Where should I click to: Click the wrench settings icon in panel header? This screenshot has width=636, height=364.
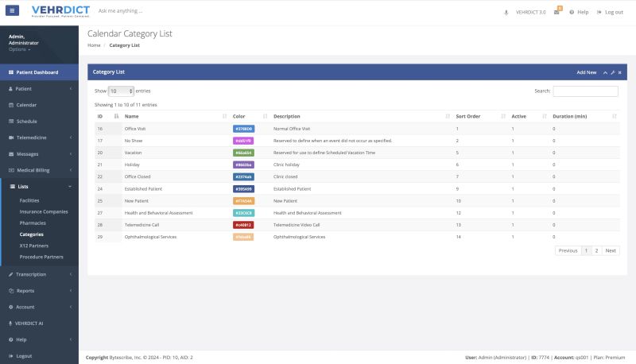612,72
